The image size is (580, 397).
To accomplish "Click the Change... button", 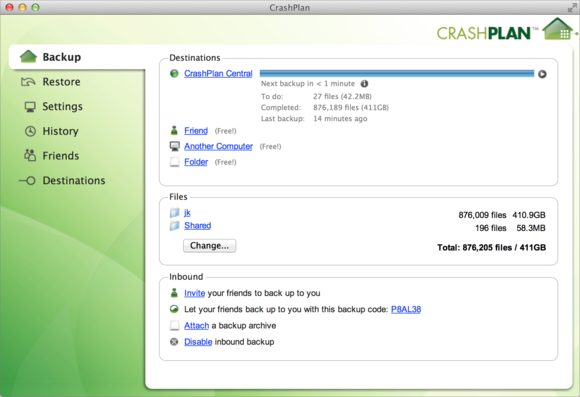I will click(209, 246).
